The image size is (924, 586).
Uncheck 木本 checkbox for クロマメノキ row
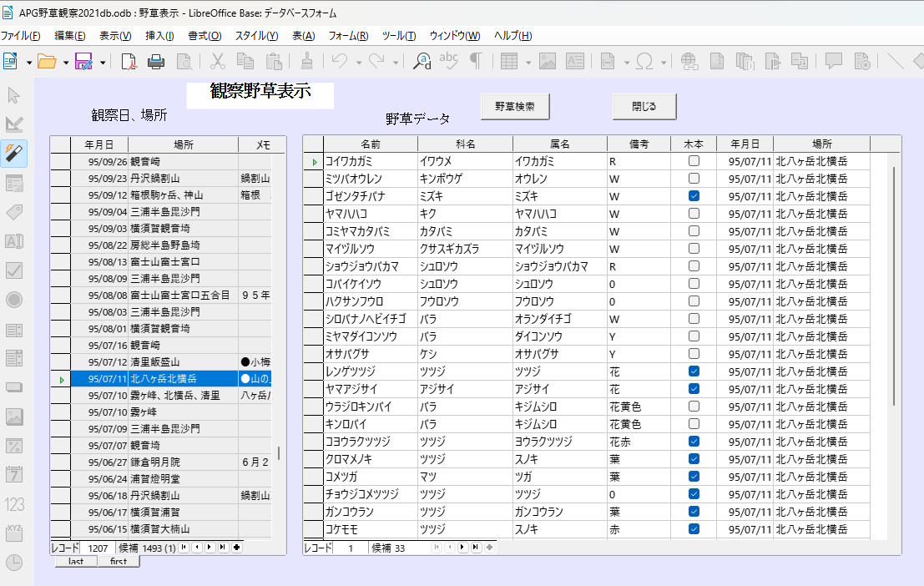pos(694,459)
